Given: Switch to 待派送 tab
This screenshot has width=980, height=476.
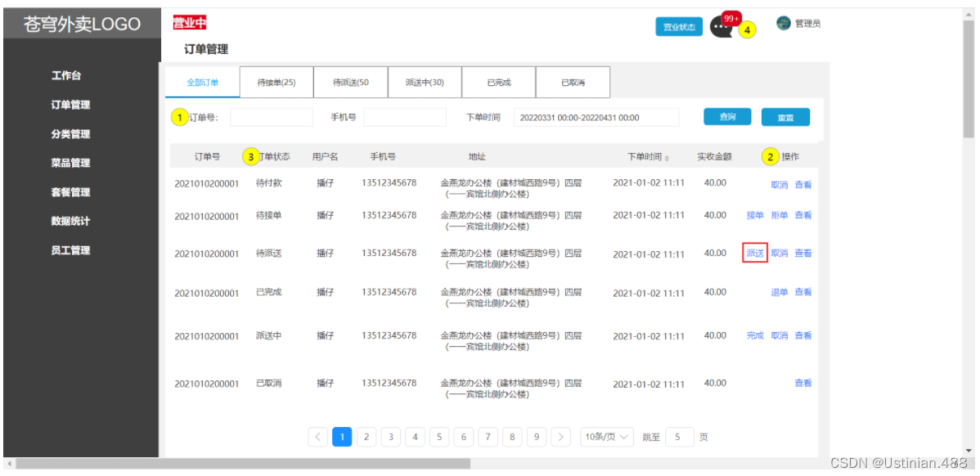Looking at the screenshot, I should click(350, 83).
